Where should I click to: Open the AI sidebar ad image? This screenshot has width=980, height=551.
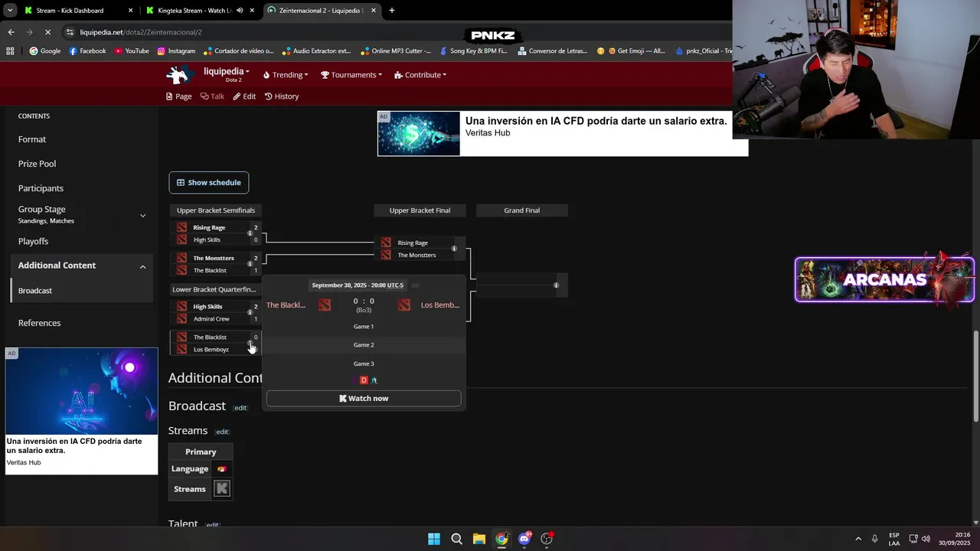(x=81, y=391)
